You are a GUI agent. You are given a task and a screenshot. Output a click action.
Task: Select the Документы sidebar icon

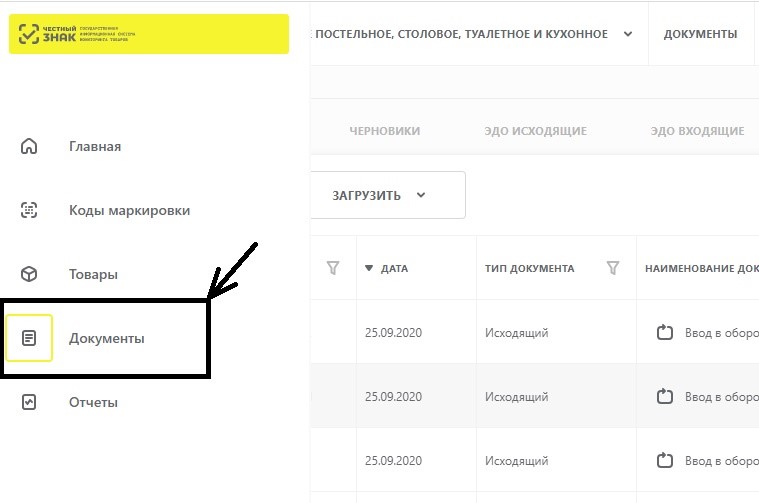[29, 338]
